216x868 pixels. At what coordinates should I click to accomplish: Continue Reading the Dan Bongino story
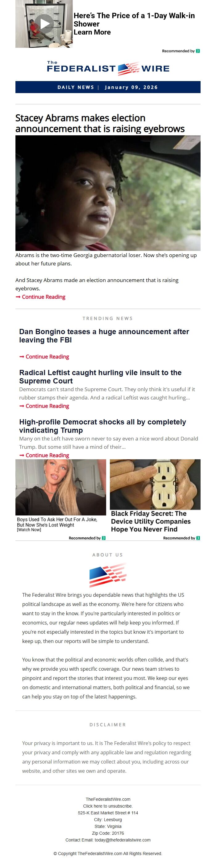[x=44, y=357]
